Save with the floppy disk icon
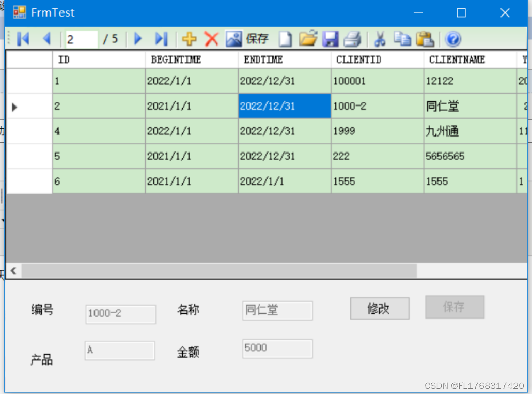Image resolution: width=532 pixels, height=394 pixels. click(331, 39)
